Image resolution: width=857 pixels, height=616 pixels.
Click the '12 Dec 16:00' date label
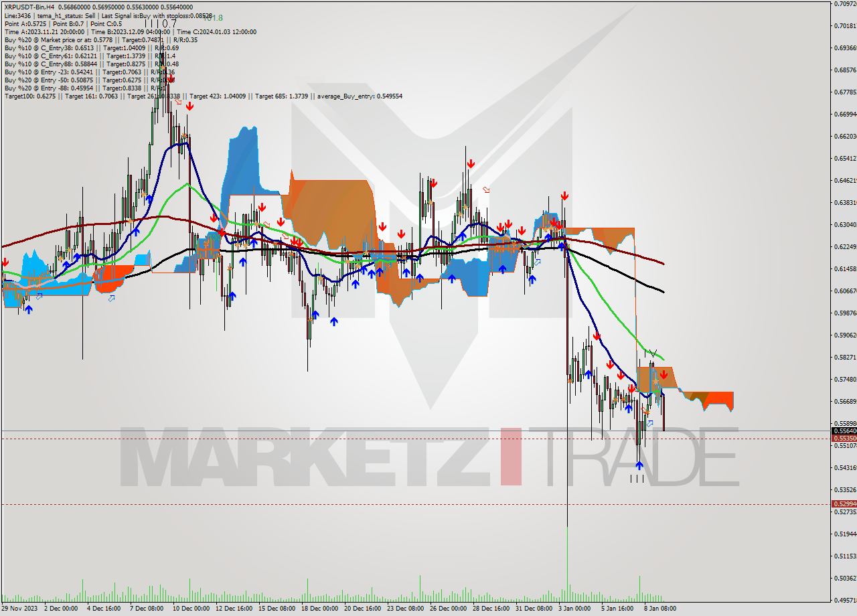click(234, 609)
